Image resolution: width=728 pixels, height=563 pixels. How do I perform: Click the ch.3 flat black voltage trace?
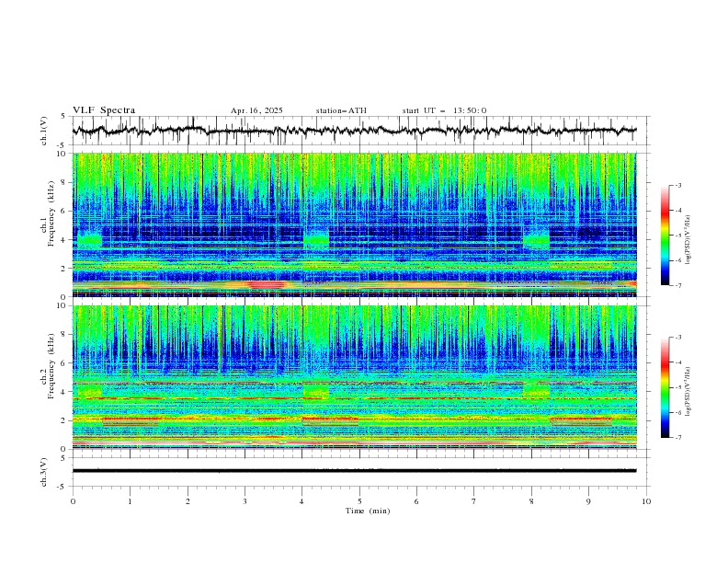(354, 471)
